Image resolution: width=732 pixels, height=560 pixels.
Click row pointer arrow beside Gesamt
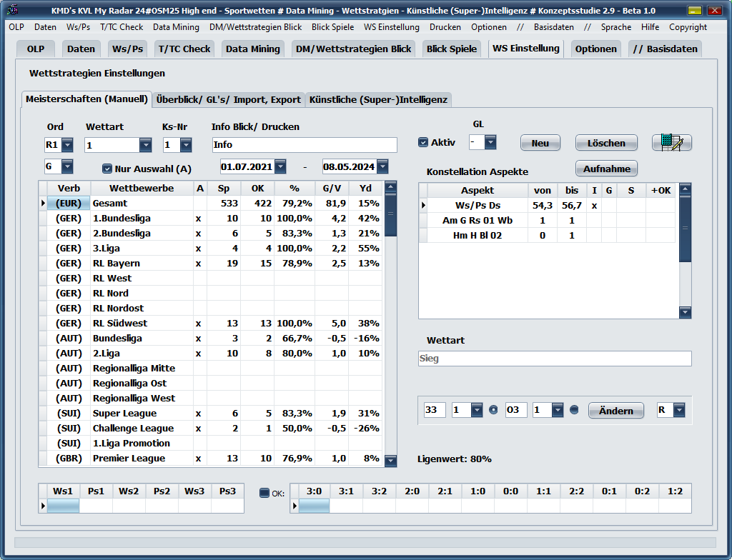(43, 204)
